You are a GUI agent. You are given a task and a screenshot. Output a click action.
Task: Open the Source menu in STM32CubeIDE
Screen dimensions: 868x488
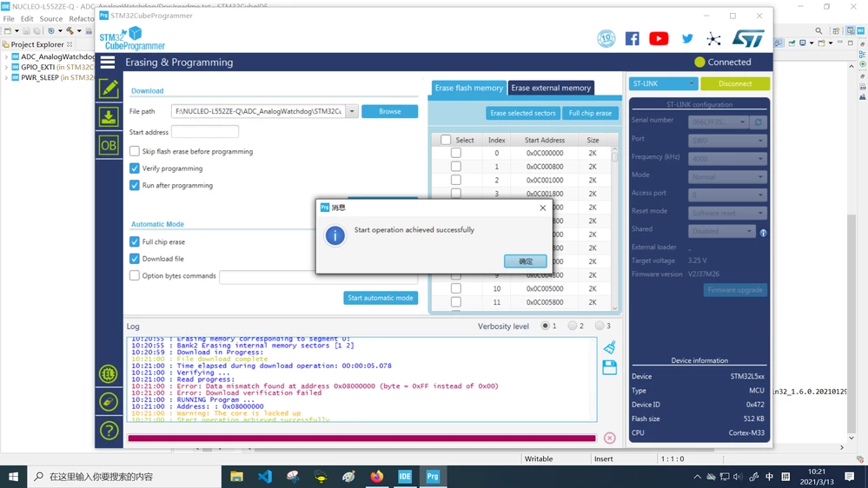click(51, 18)
